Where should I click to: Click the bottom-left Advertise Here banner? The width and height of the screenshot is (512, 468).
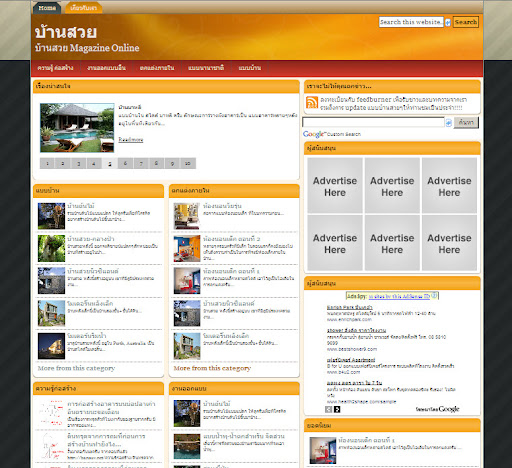(335, 243)
